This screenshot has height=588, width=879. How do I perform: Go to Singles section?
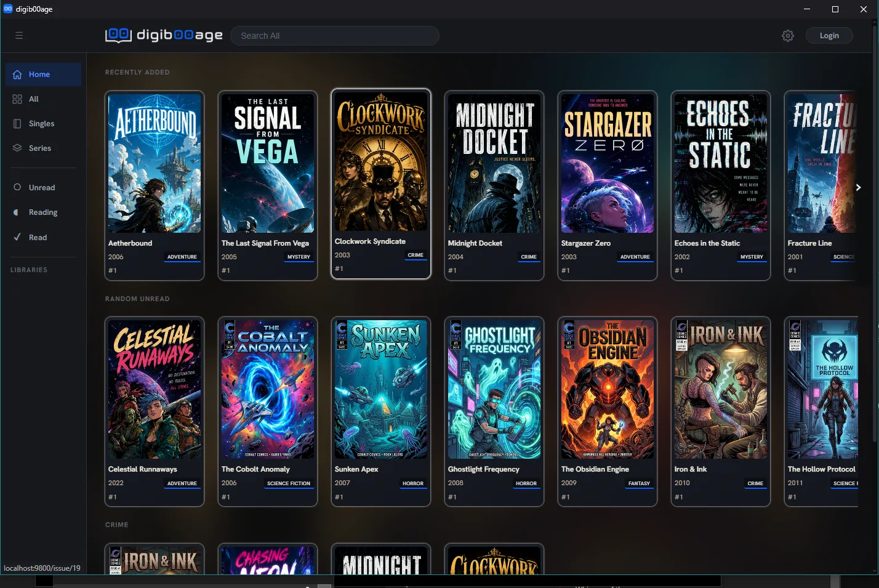[x=41, y=124]
